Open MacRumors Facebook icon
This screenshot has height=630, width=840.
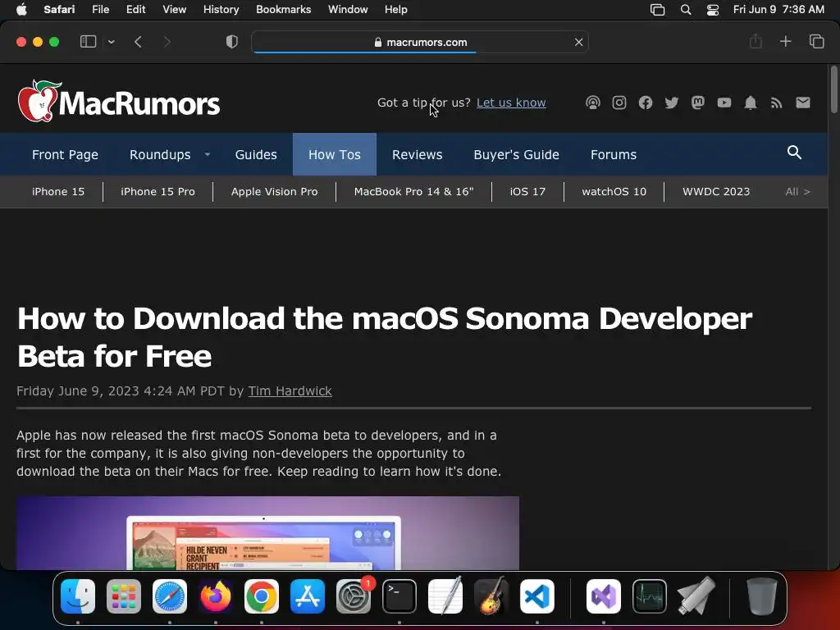[x=645, y=103]
